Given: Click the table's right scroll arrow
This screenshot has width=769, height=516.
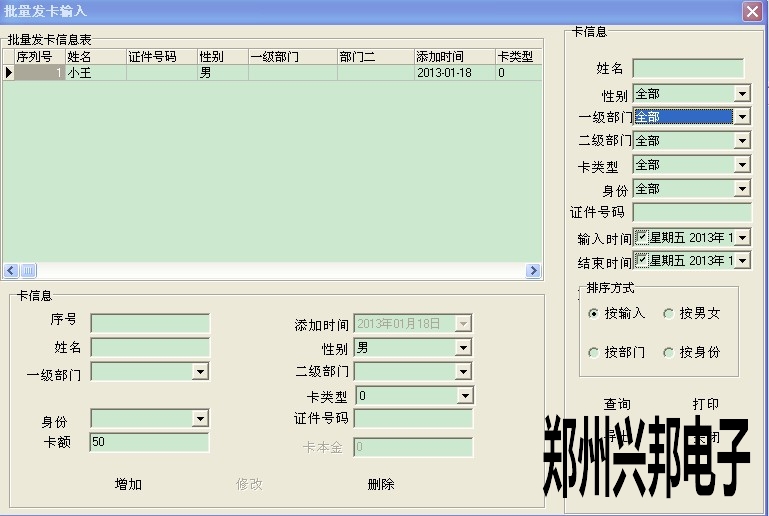Looking at the screenshot, I should pyautogui.click(x=533, y=270).
